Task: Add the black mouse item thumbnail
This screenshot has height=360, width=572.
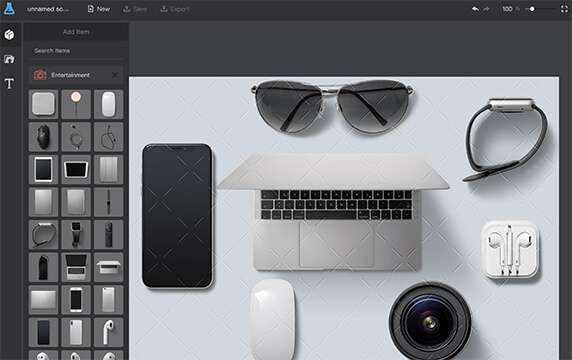Action: 43,137
